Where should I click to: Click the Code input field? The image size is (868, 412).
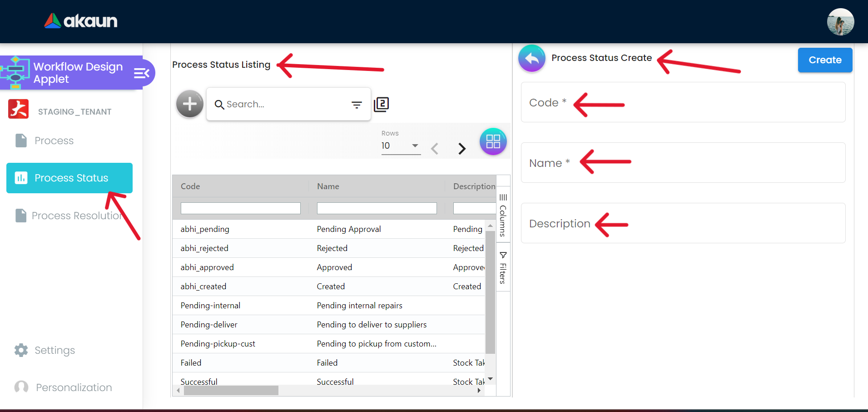tap(683, 102)
